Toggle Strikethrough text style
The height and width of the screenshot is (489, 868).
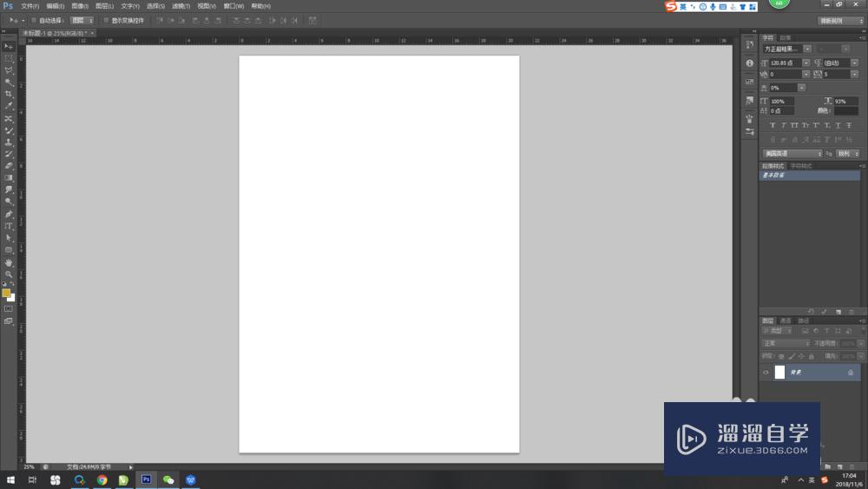pos(849,125)
